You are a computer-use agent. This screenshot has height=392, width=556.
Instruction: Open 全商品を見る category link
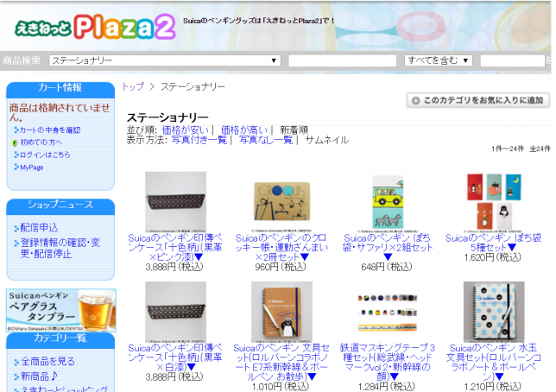tap(47, 362)
